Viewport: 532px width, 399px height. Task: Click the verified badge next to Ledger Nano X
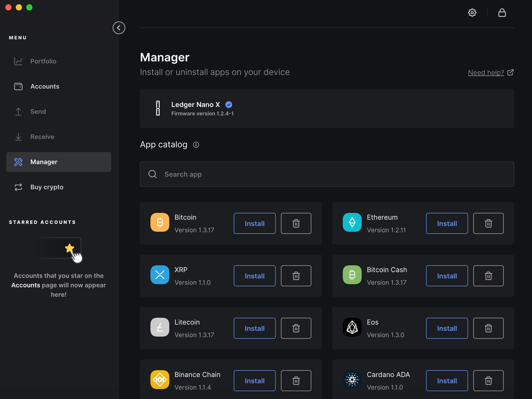[x=229, y=105]
